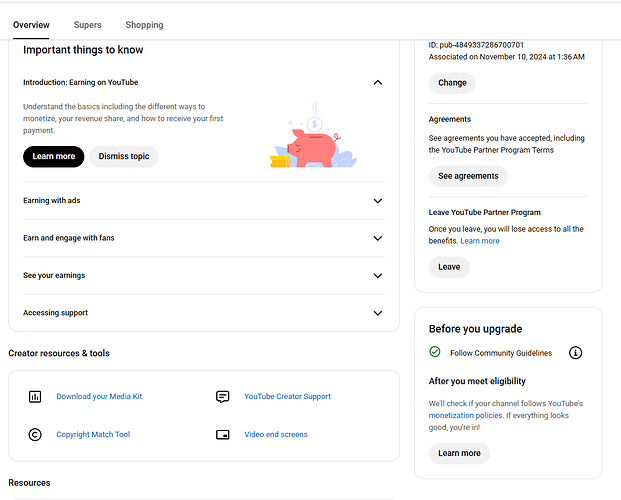Click Learn more under Before you upgrade
This screenshot has width=621, height=500.
pos(459,453)
